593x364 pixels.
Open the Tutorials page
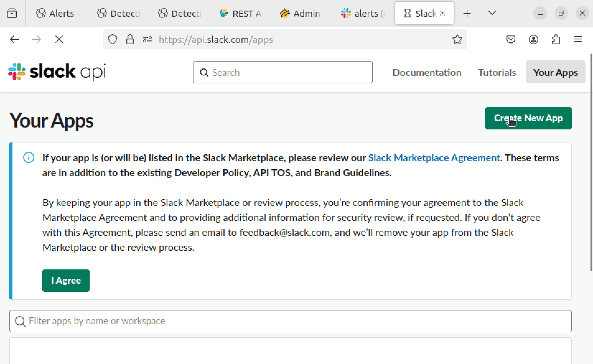[x=497, y=72]
